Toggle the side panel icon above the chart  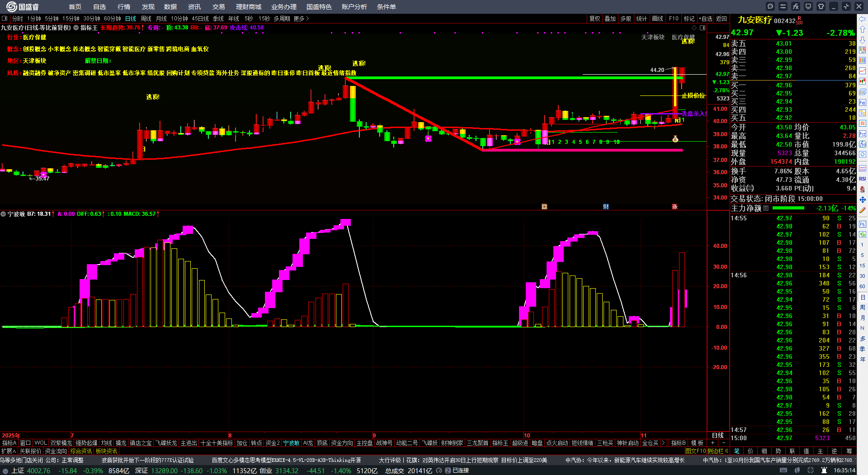703,28
